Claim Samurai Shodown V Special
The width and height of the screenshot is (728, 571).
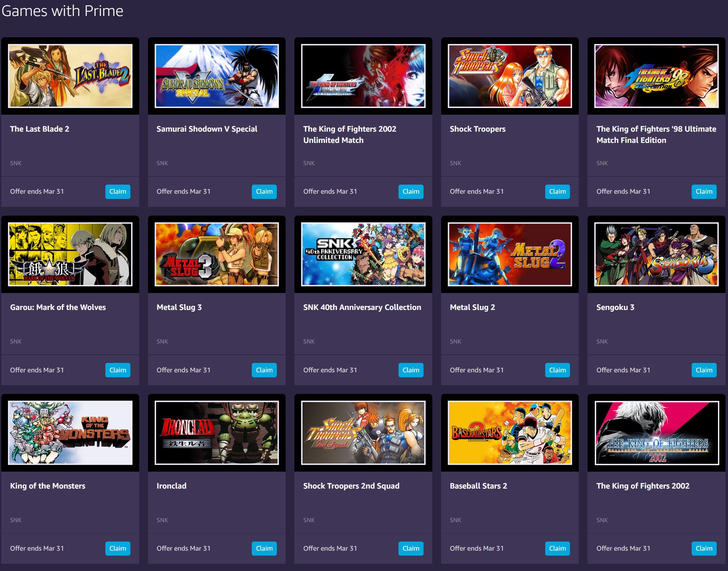coord(264,191)
